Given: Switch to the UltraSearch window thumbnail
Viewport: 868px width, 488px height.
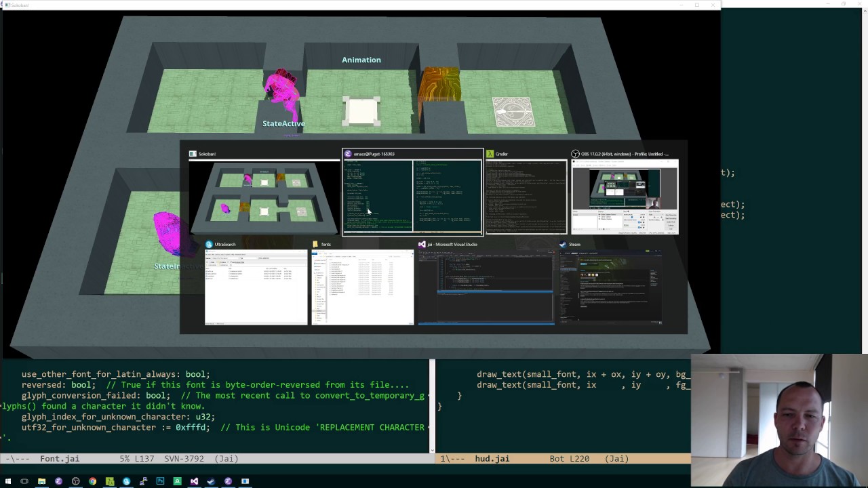Looking at the screenshot, I should tap(256, 283).
